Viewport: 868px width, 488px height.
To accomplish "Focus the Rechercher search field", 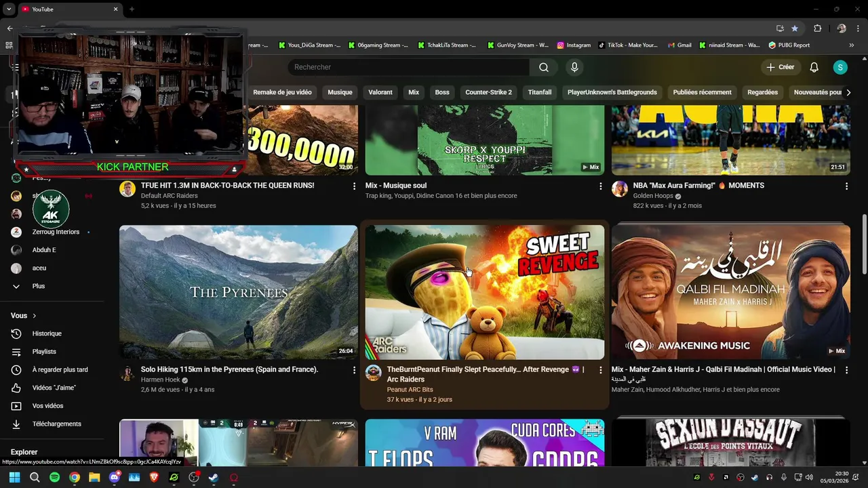I will [408, 67].
